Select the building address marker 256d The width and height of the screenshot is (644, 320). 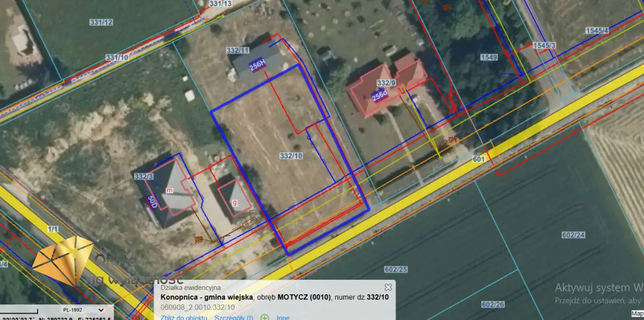[379, 95]
